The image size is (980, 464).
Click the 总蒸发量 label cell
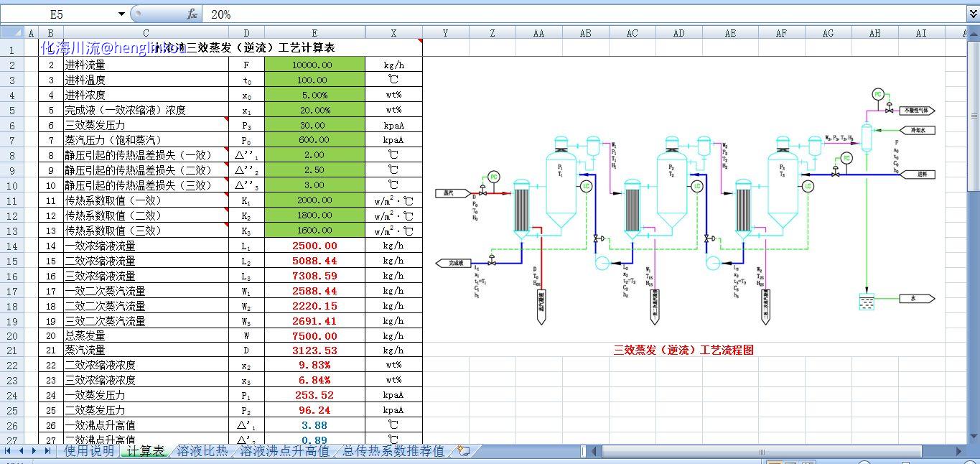pos(146,335)
